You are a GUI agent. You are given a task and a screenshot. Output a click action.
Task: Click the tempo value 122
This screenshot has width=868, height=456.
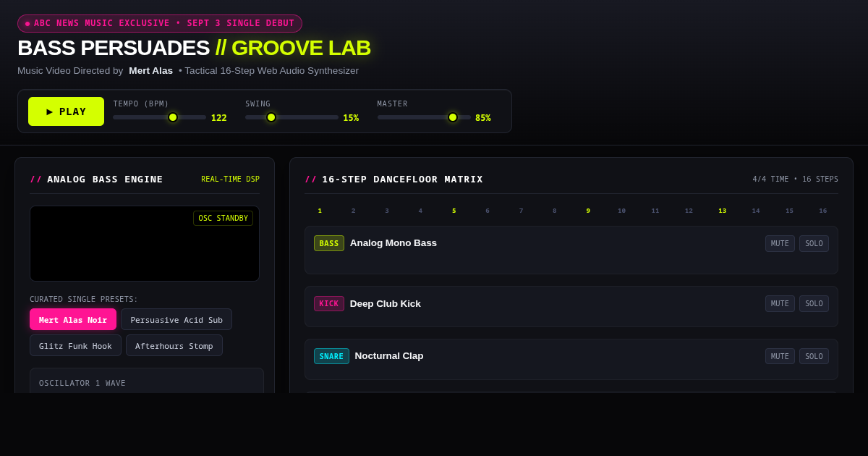coord(219,118)
